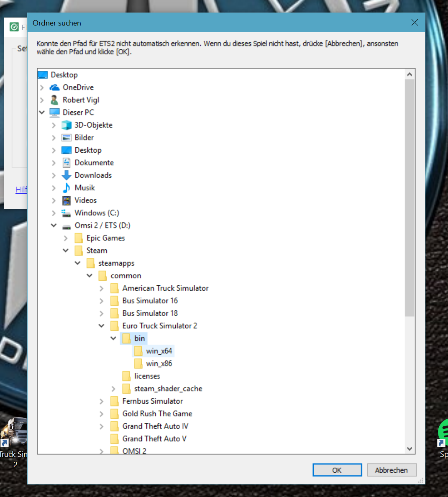Screen dimensions: 448x497
Task: Expand the OneDrive node
Action: pyautogui.click(x=42, y=87)
